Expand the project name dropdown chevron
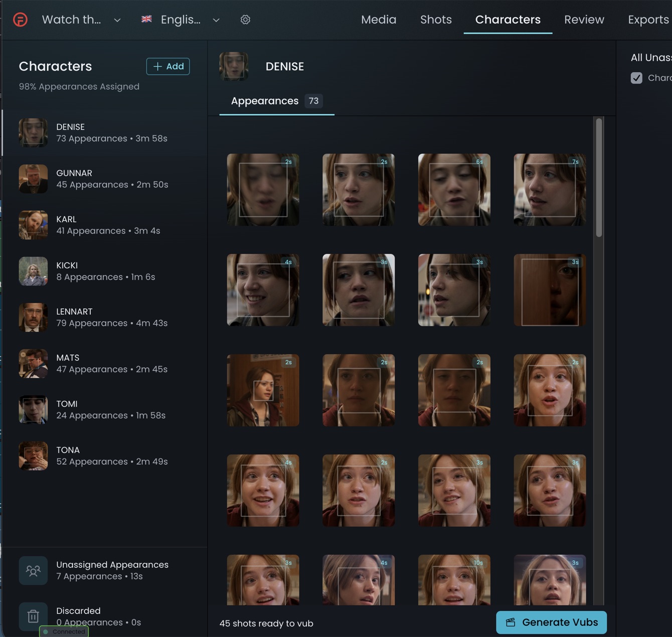672x637 pixels. point(117,20)
